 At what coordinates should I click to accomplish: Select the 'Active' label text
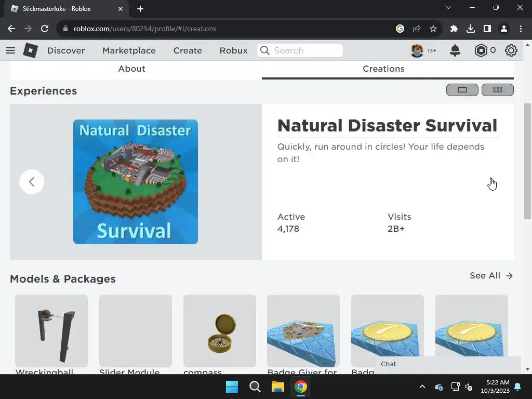click(291, 217)
